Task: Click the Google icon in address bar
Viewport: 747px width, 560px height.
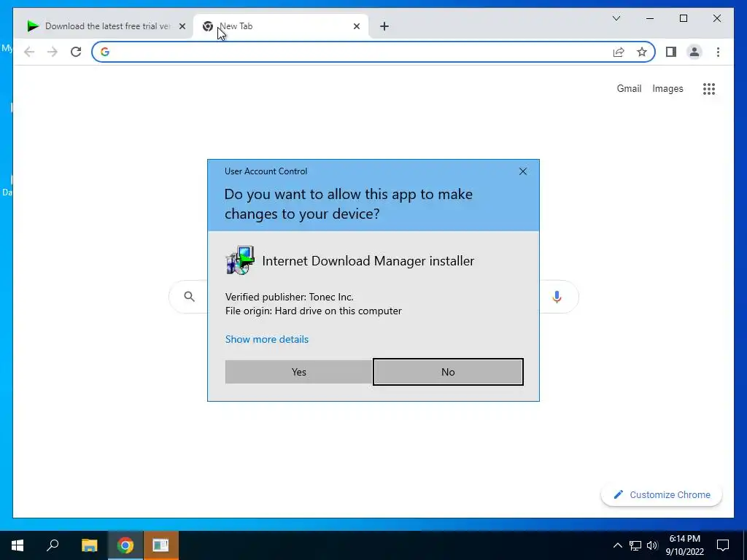Action: click(105, 52)
